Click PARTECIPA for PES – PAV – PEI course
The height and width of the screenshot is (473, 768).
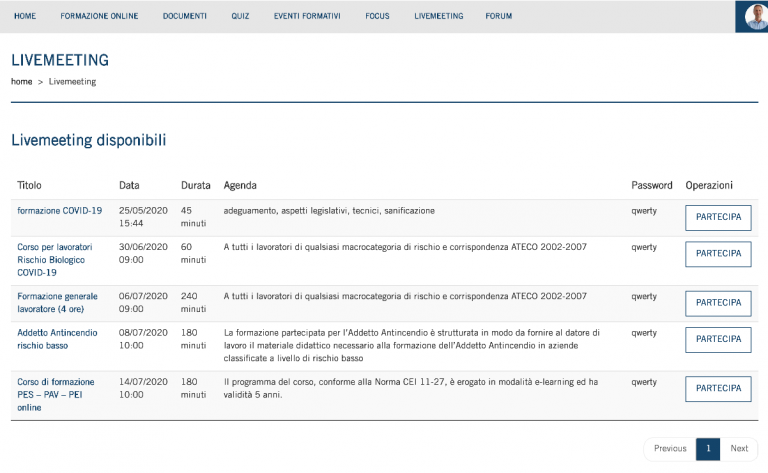click(x=719, y=389)
